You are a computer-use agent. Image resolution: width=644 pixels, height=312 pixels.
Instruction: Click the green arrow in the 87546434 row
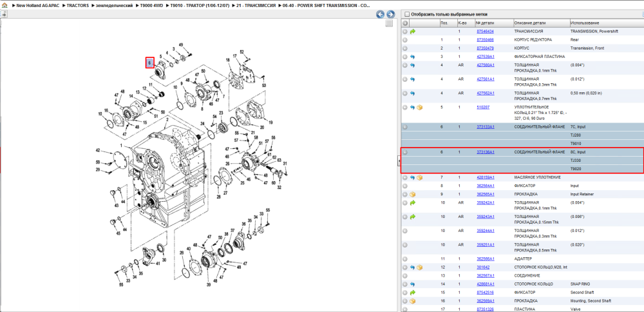(413, 31)
